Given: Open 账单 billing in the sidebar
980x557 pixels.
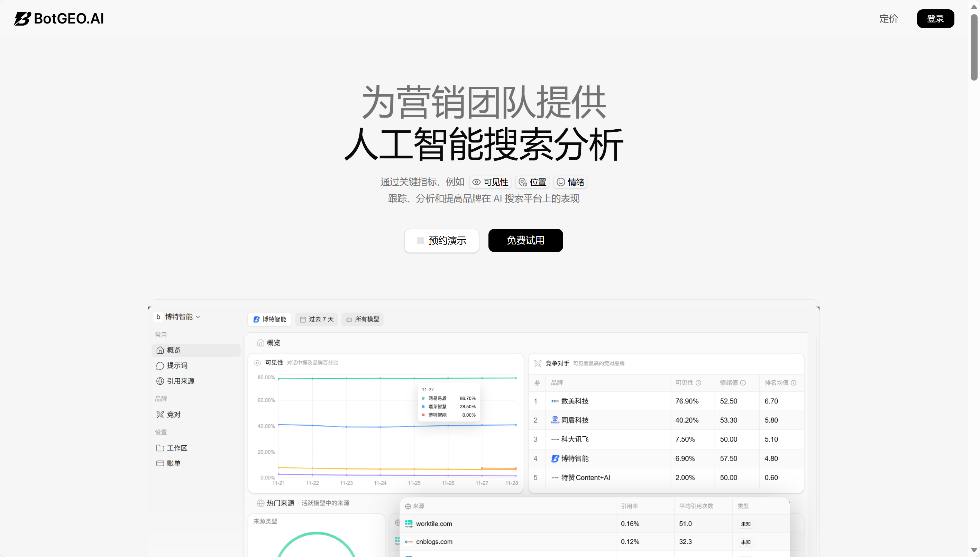Looking at the screenshot, I should pyautogui.click(x=173, y=463).
